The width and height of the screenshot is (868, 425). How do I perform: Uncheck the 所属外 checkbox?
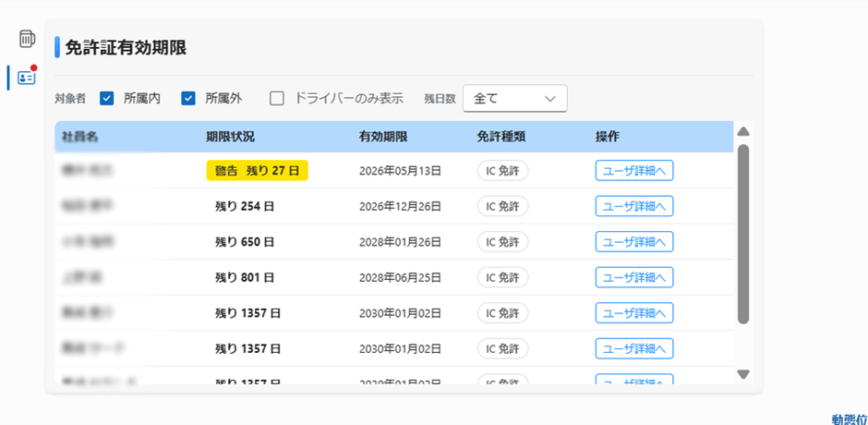click(x=188, y=99)
